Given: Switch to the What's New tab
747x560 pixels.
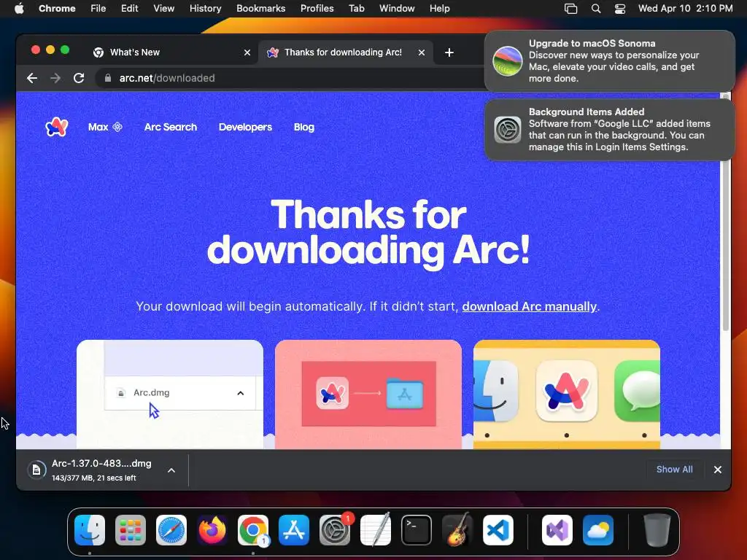Looking at the screenshot, I should 171,52.
